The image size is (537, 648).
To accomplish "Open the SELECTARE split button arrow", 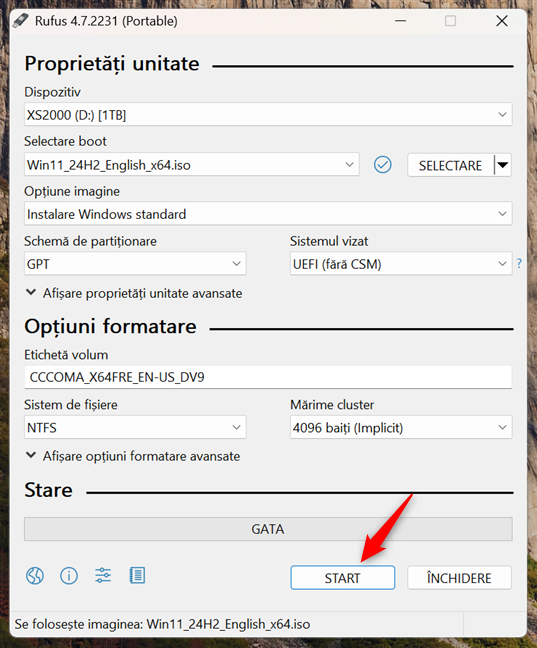I will tap(503, 165).
